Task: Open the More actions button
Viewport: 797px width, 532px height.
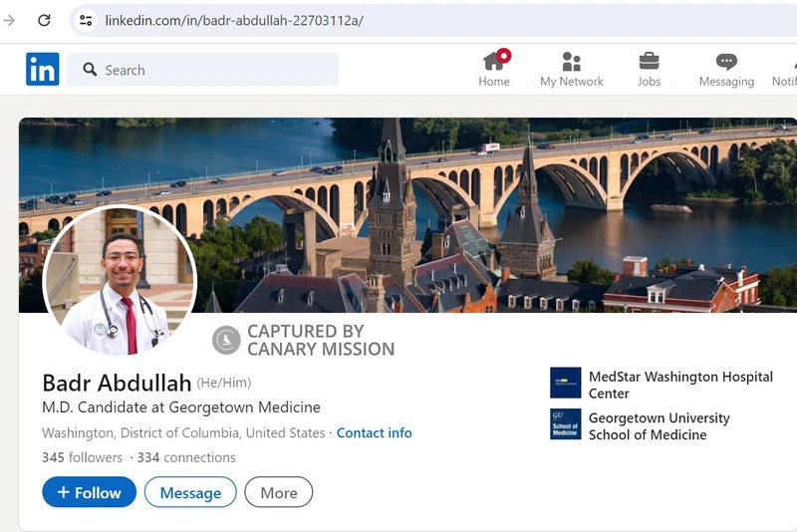Action: tap(279, 492)
